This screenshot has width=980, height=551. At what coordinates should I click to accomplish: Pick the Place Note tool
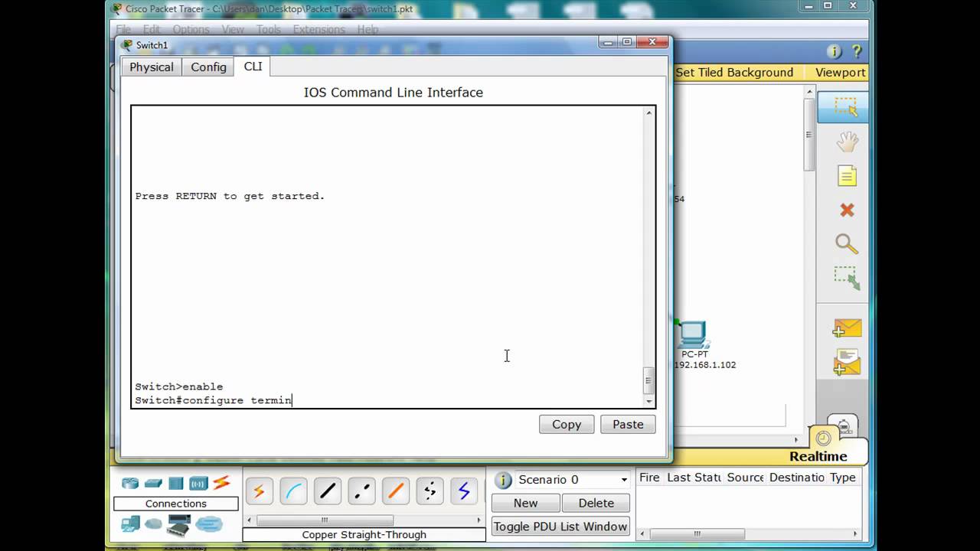coord(847,176)
